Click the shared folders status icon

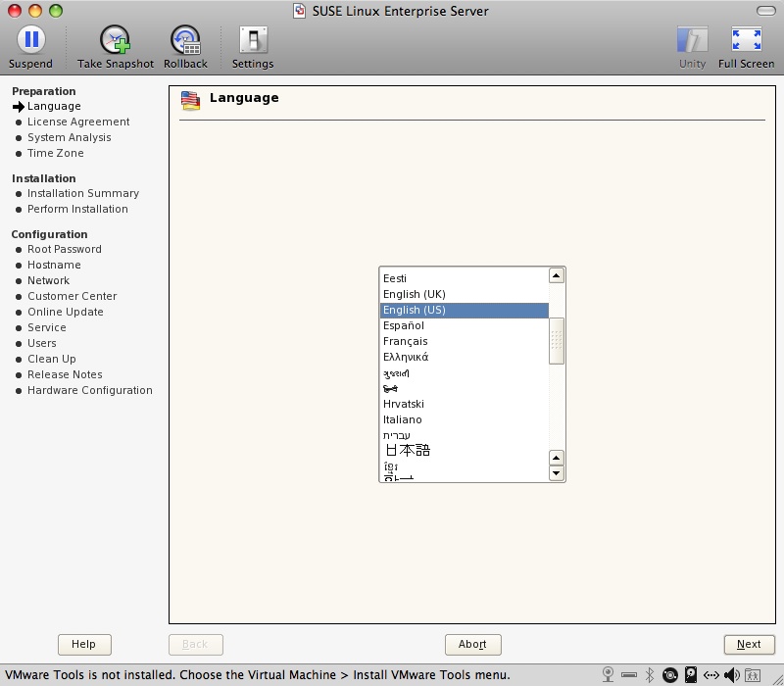click(x=753, y=675)
